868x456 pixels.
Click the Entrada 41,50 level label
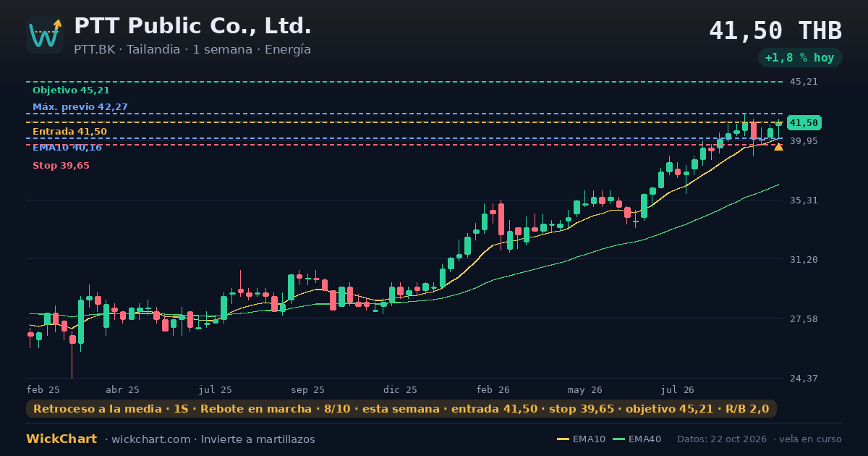tap(69, 132)
